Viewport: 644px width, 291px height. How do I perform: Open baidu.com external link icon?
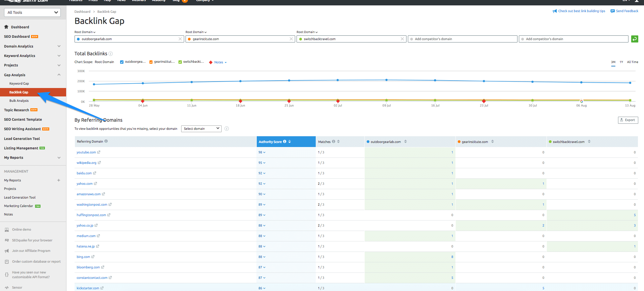[x=94, y=173]
